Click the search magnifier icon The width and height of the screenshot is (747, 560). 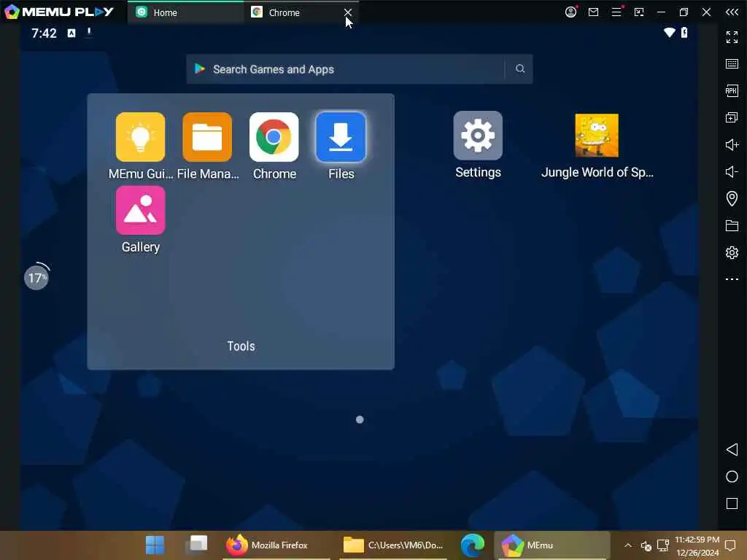point(519,69)
